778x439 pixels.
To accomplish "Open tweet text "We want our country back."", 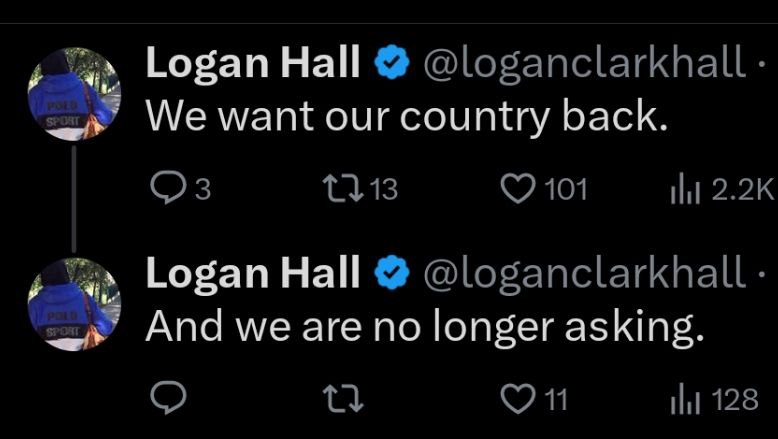I will click(407, 118).
